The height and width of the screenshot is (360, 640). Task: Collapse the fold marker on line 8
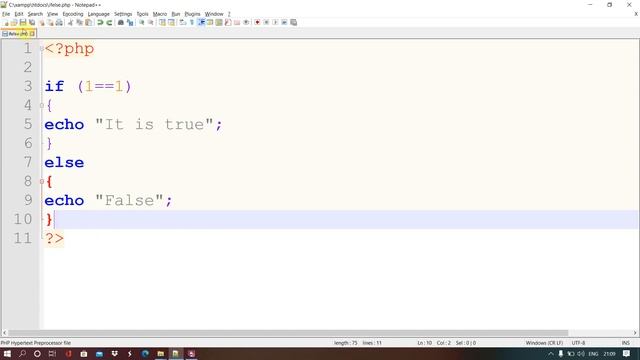(42, 181)
